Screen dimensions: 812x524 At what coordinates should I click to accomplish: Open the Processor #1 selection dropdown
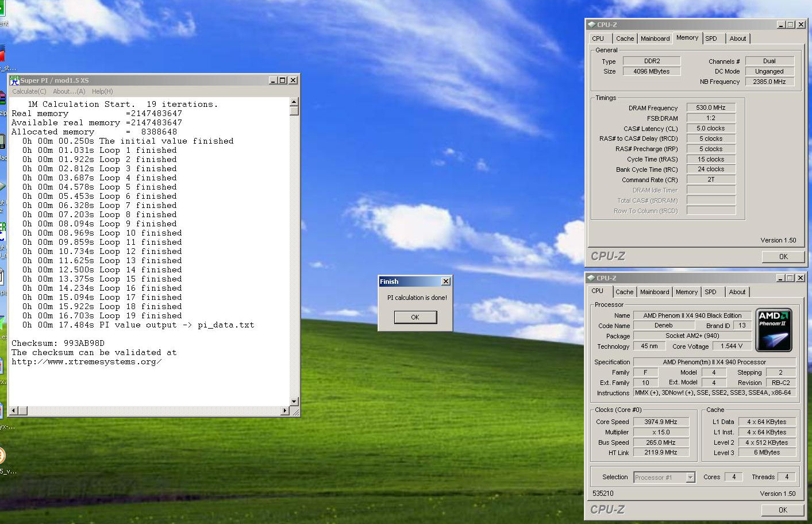click(x=690, y=477)
